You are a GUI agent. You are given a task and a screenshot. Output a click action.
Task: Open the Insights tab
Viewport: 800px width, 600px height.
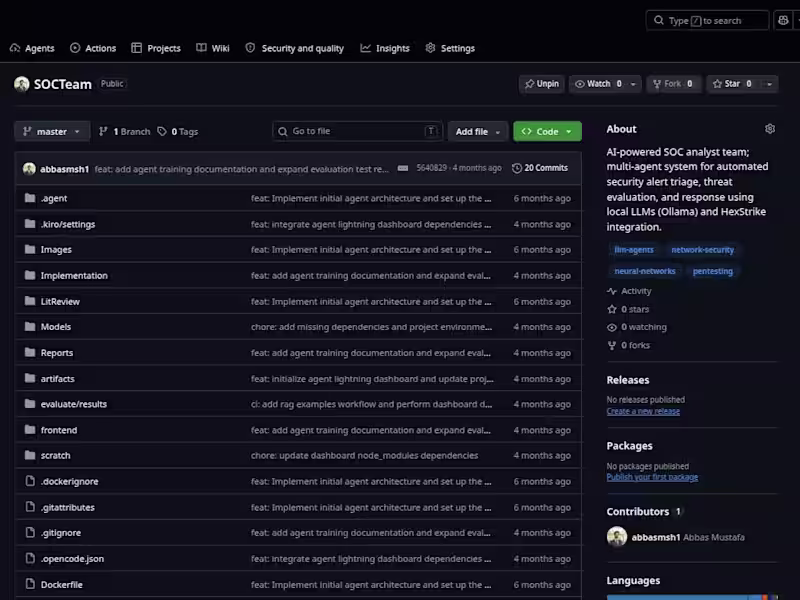385,48
